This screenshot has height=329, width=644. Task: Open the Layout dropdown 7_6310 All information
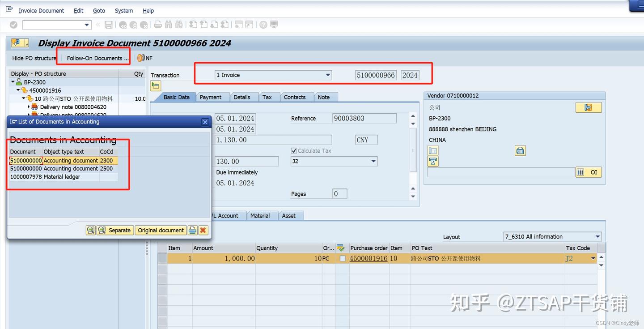coord(597,236)
